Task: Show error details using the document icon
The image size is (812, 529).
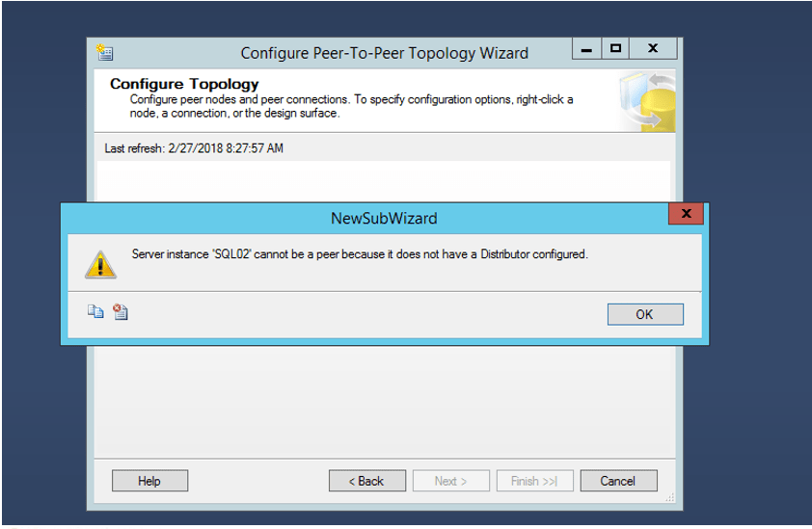Action: [121, 311]
